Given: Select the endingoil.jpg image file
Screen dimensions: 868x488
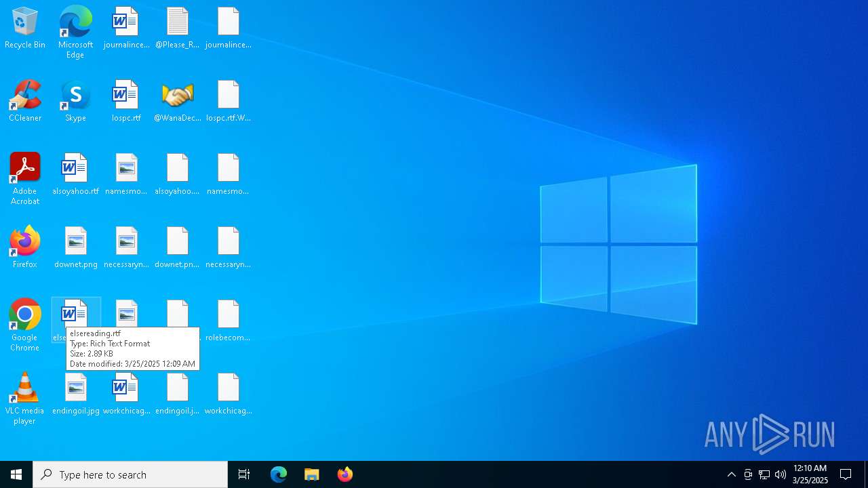Looking at the screenshot, I should point(75,394).
